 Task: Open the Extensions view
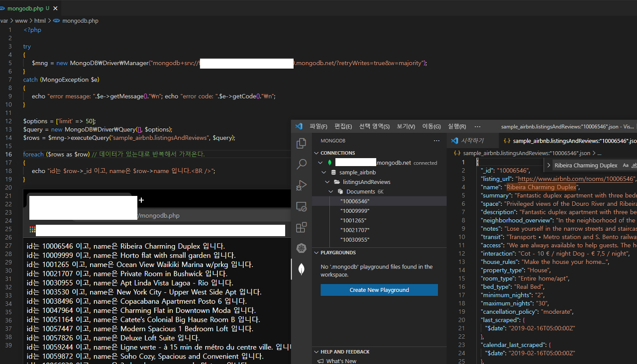[x=301, y=227]
